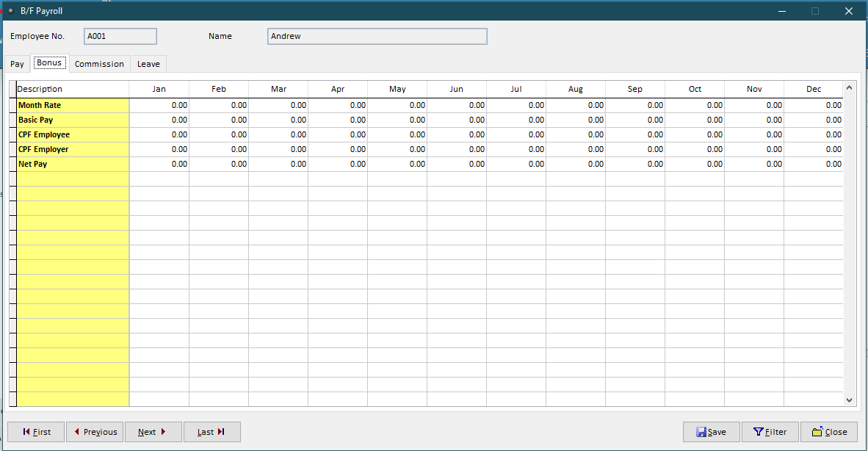Select the Month Rate Dec cell
868x451 pixels.
(814, 105)
